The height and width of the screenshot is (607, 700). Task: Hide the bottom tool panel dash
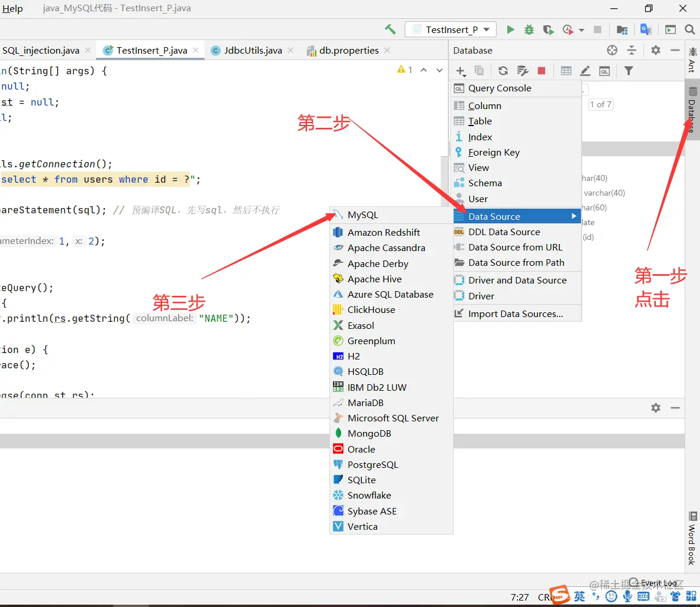tap(675, 408)
